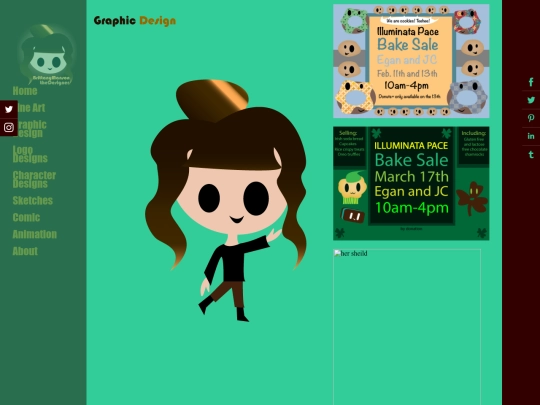540x405 pixels.
Task: Click the broken 'her sheild' image
Action: [407, 326]
